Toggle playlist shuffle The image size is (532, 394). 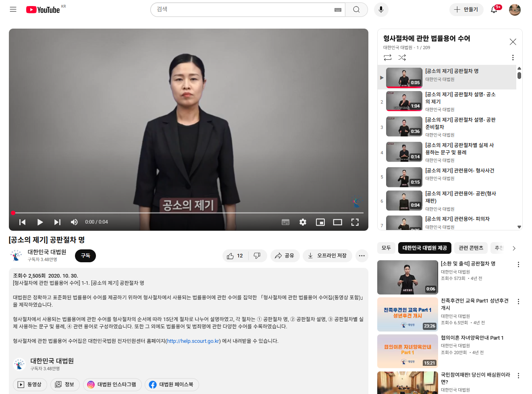coord(402,58)
